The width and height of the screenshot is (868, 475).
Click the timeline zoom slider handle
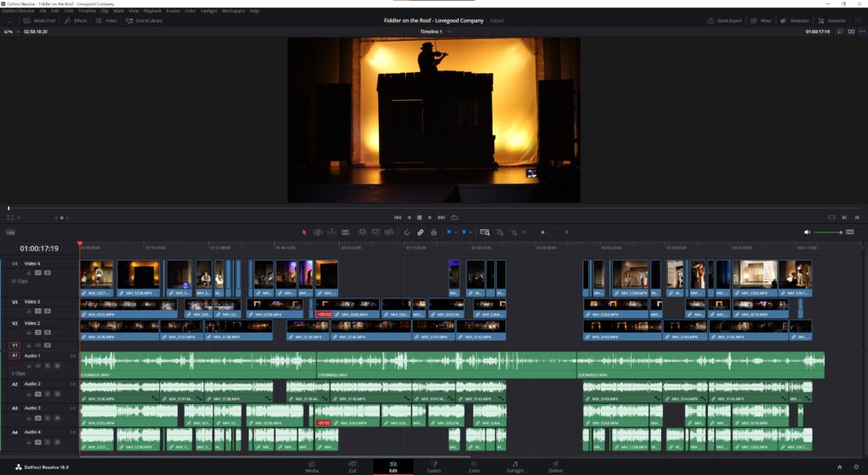542,232
